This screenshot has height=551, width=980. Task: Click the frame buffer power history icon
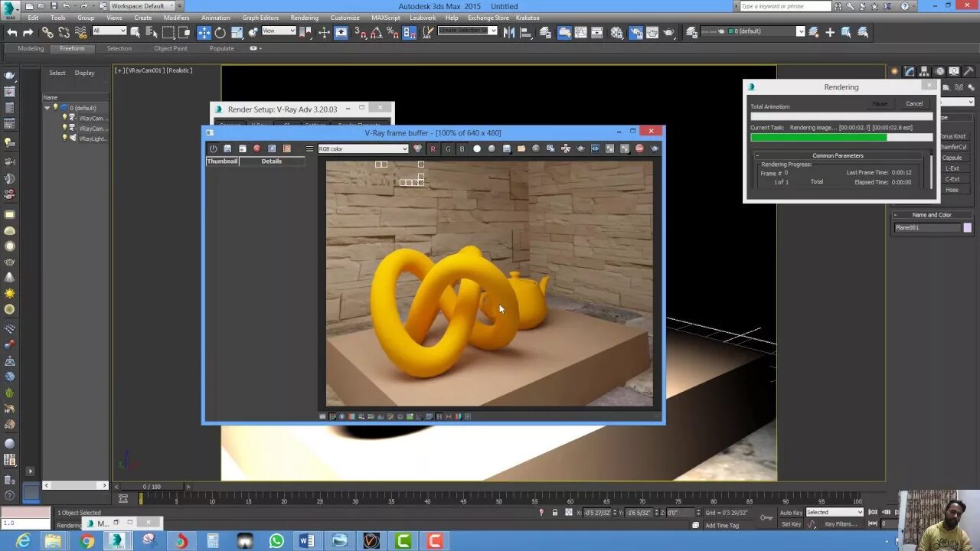coord(212,148)
